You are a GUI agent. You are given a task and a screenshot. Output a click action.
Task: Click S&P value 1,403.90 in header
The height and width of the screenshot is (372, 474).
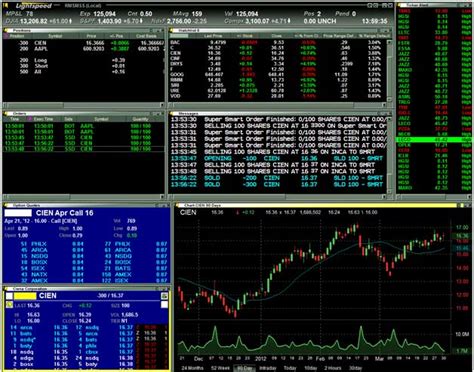(x=110, y=21)
